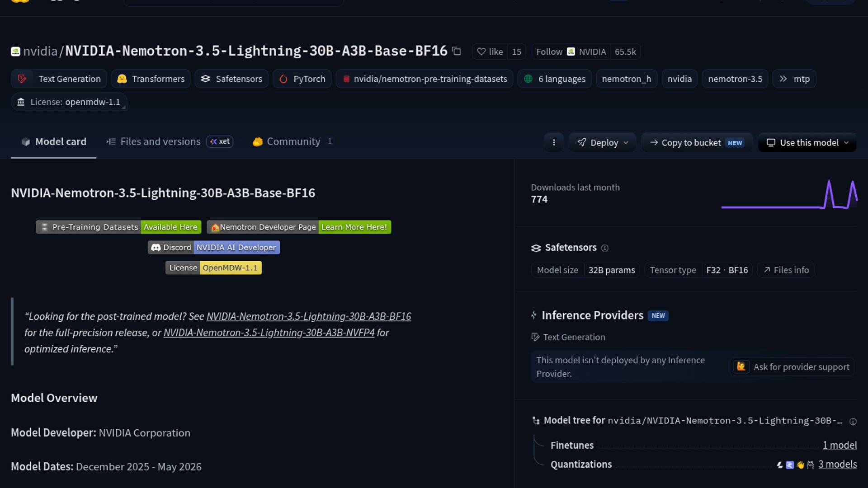Switch to the Model card tab
The image size is (868, 488).
click(x=53, y=142)
